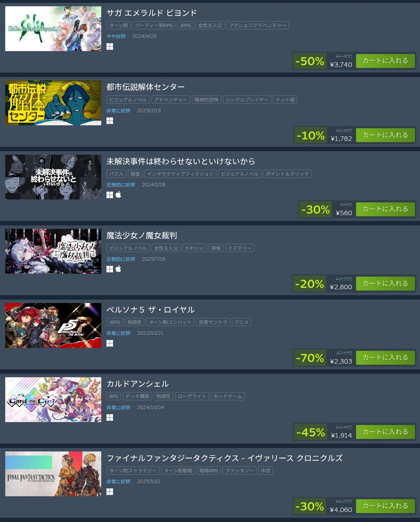Click Windows icon under サガ エメラルド ビヨンド
Screen dimensions: 420x522
[x=110, y=46]
